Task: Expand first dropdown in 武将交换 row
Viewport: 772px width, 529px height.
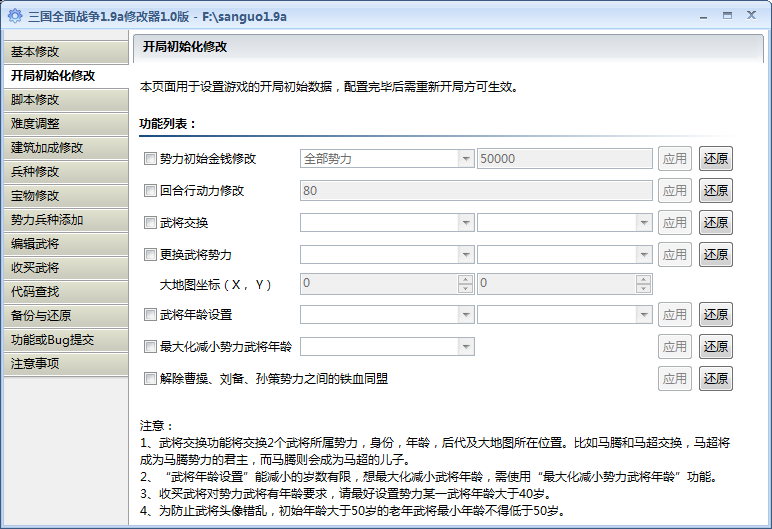Action: point(387,223)
